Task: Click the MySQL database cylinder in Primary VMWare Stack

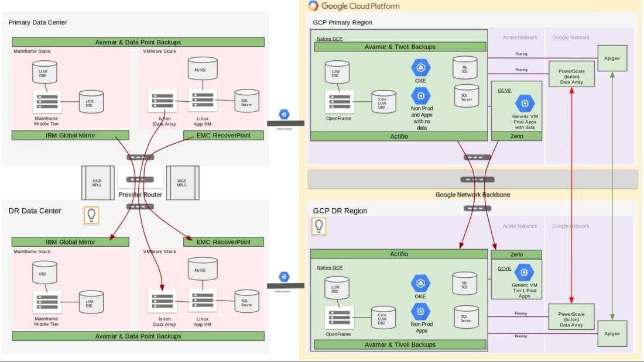Action: click(x=203, y=68)
